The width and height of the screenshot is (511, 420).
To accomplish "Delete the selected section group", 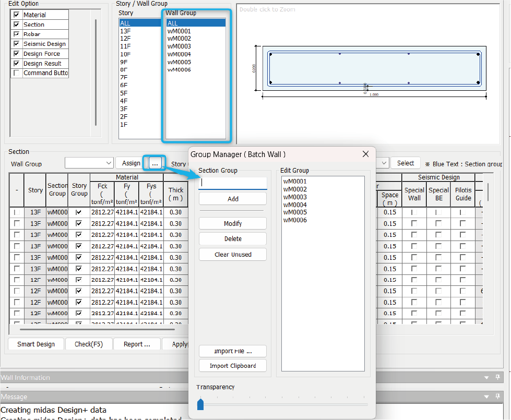I will (233, 239).
